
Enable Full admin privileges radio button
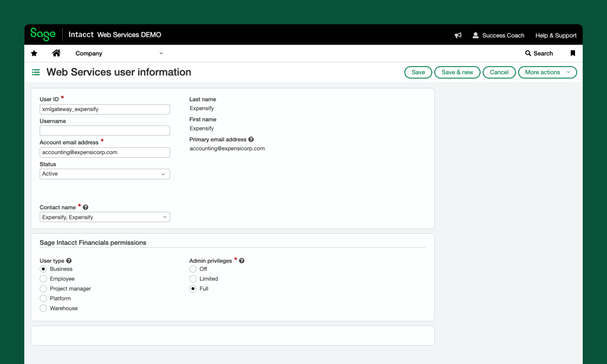(193, 288)
